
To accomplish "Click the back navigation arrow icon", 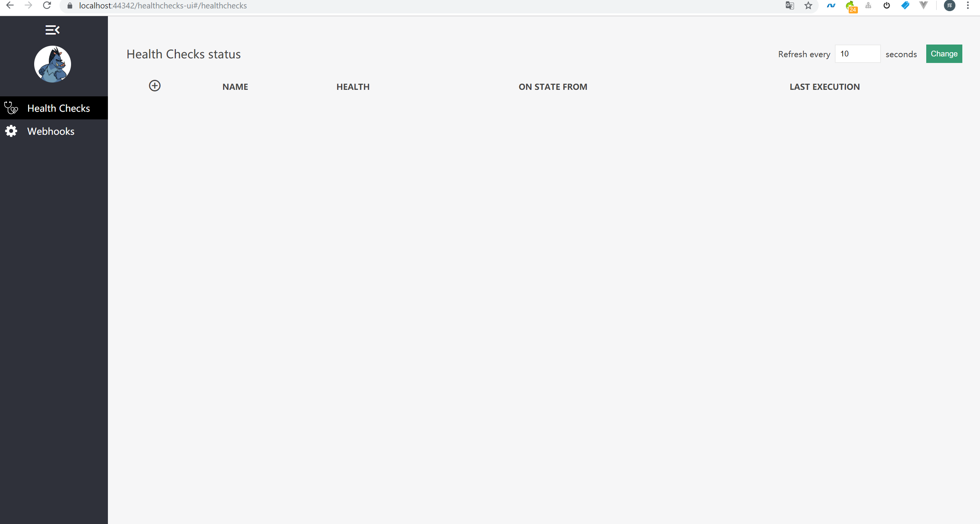I will pos(12,6).
